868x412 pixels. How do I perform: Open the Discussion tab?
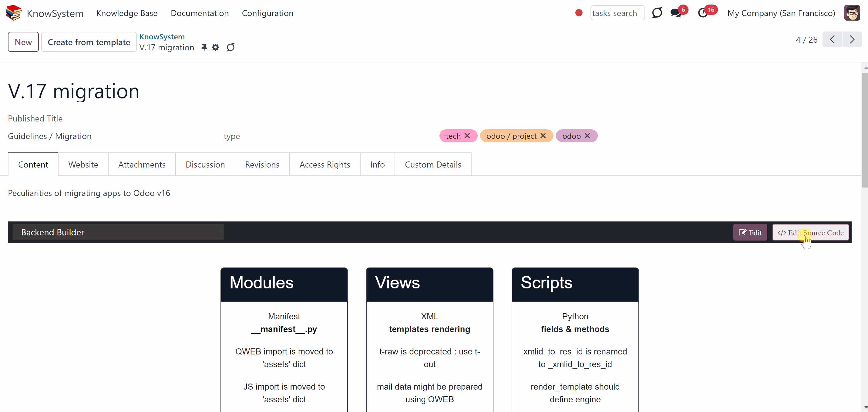click(x=205, y=164)
